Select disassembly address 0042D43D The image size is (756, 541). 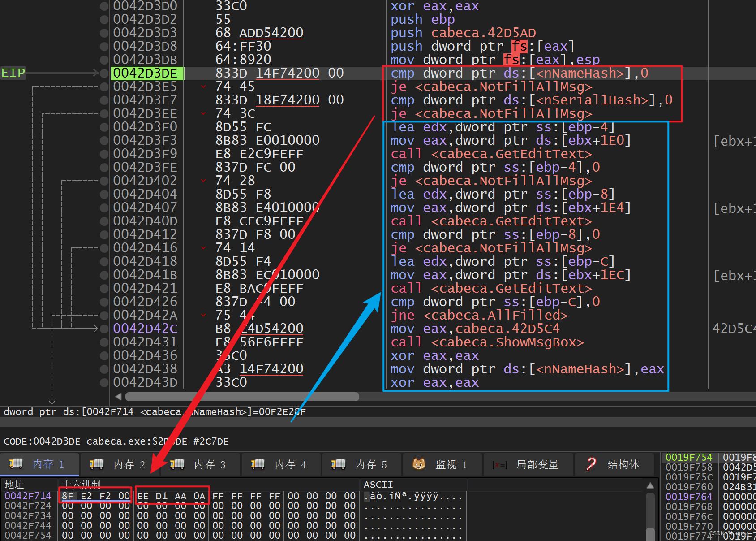pos(145,382)
